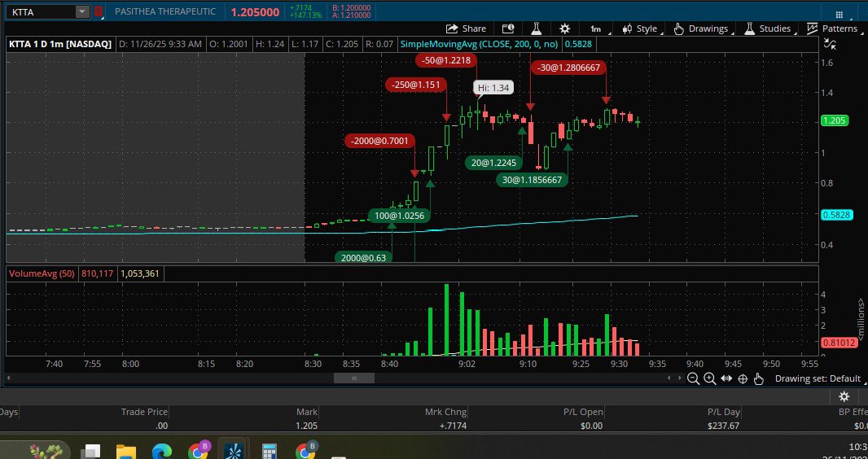Image resolution: width=868 pixels, height=459 pixels.
Task: Click the -30@1.2806667 sell order bubble
Action: (569, 68)
